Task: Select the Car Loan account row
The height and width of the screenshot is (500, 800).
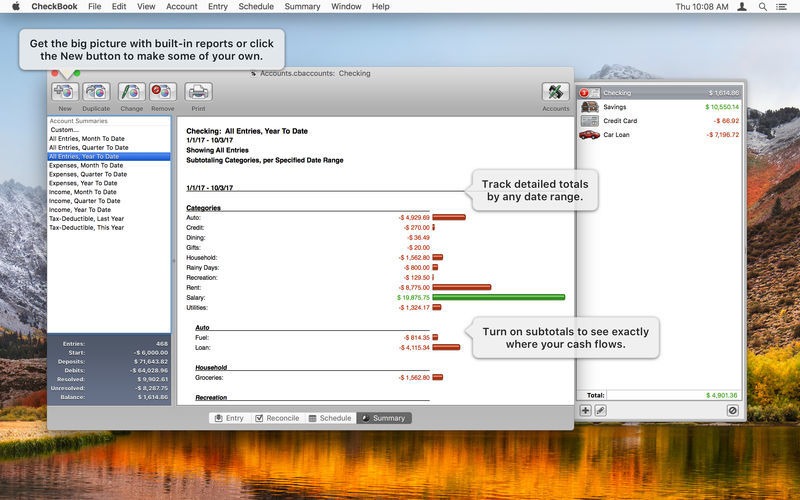Action: [x=660, y=134]
